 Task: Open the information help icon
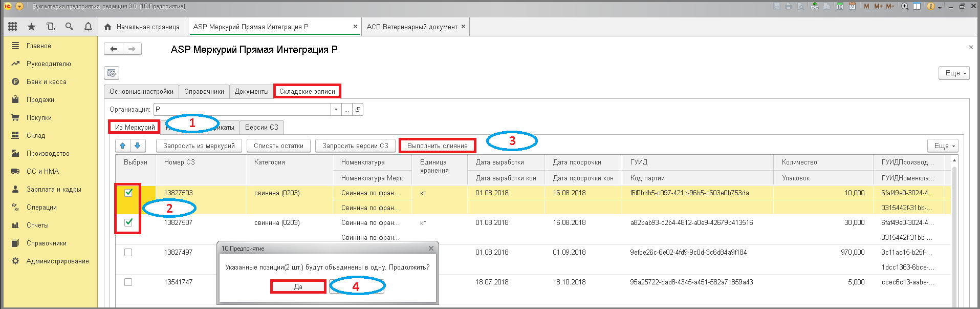click(x=931, y=6)
